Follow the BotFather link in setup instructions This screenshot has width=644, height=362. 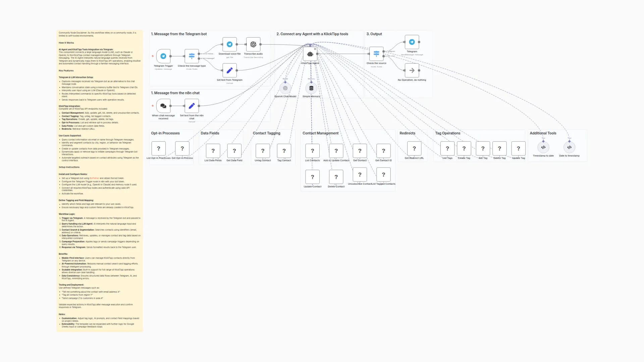coord(94,178)
